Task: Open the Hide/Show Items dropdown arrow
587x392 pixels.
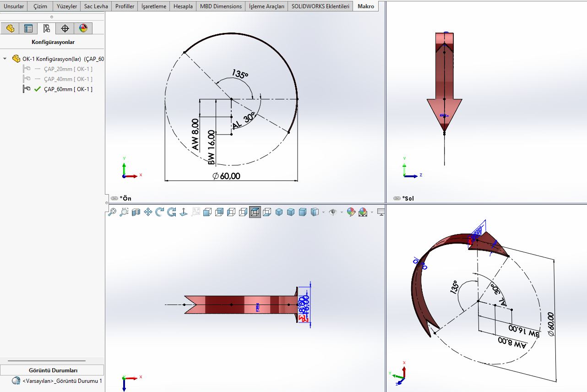Action: [342, 212]
